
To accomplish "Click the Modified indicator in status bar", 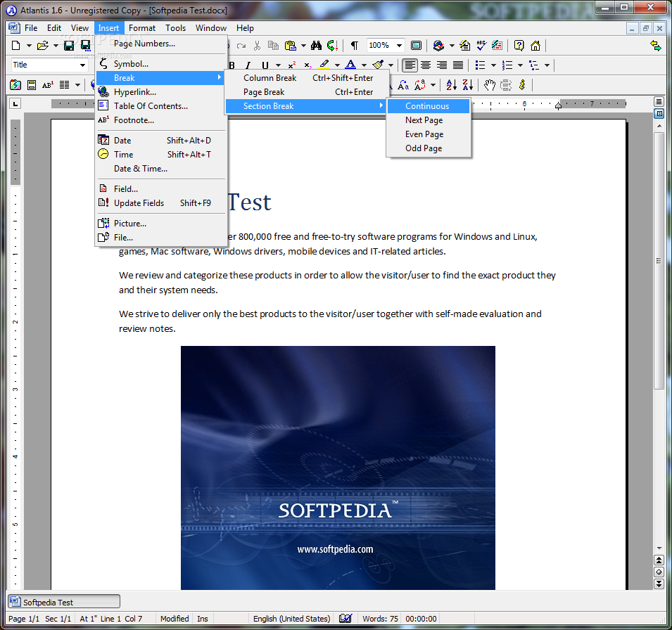I will pyautogui.click(x=175, y=619).
